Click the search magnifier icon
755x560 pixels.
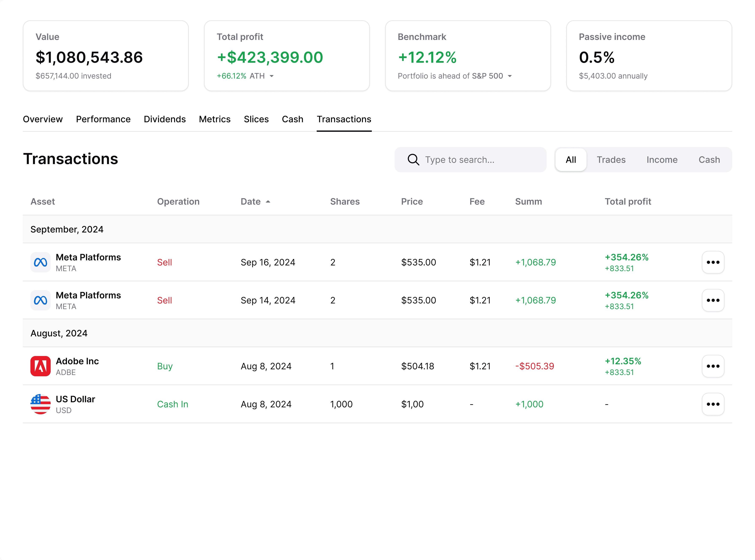[413, 159]
